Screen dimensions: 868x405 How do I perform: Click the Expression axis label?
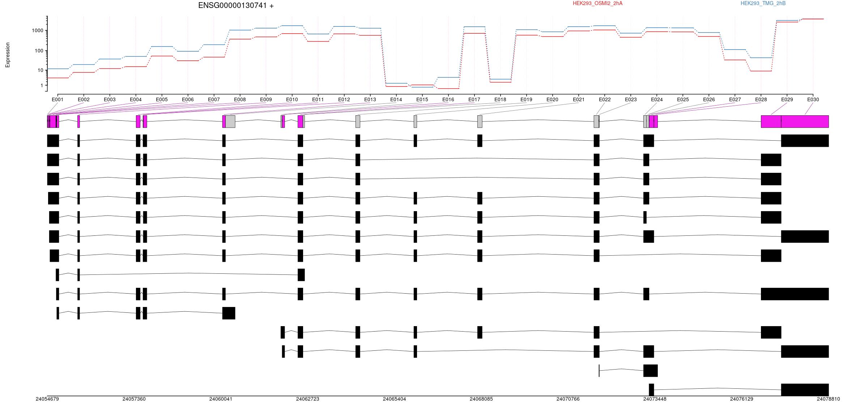pos(8,55)
